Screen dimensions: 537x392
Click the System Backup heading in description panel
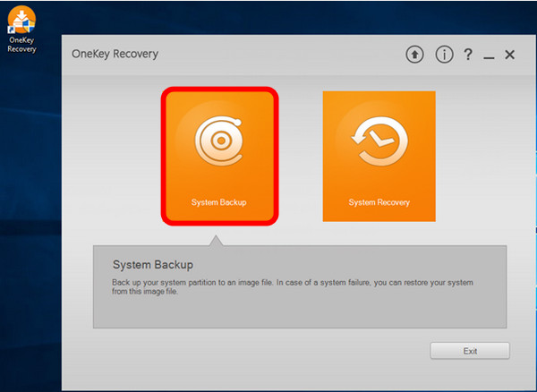pyautogui.click(x=153, y=265)
